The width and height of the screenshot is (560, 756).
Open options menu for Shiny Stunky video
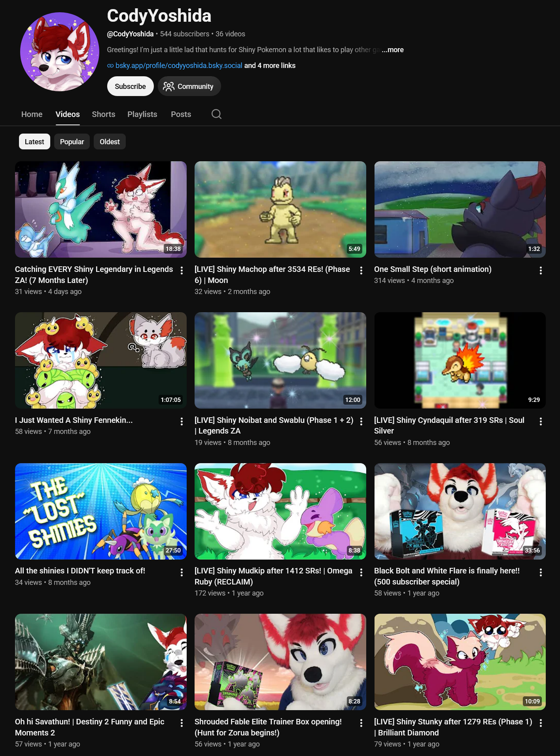coord(541,723)
